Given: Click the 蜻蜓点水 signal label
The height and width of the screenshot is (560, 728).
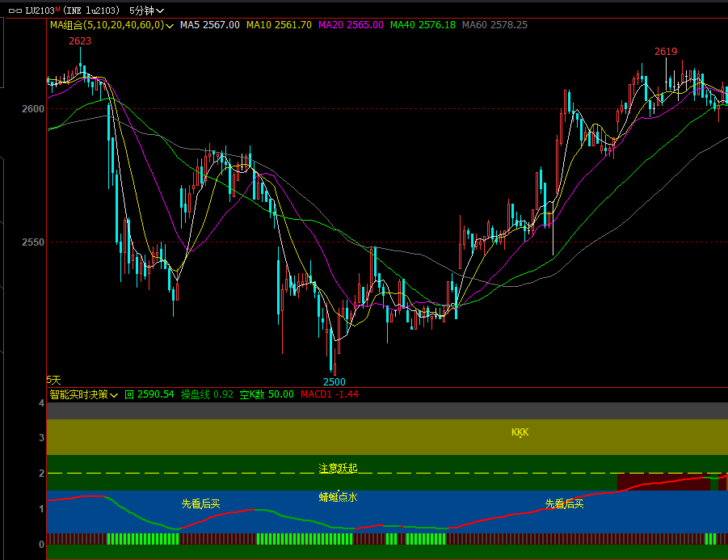Looking at the screenshot, I should coord(338,497).
